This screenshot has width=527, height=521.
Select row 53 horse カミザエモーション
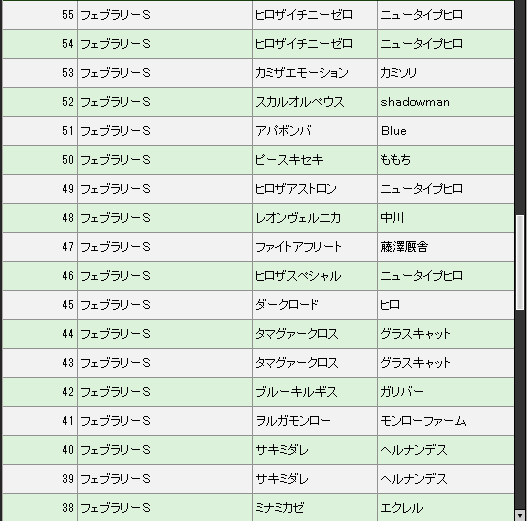pyautogui.click(x=301, y=73)
